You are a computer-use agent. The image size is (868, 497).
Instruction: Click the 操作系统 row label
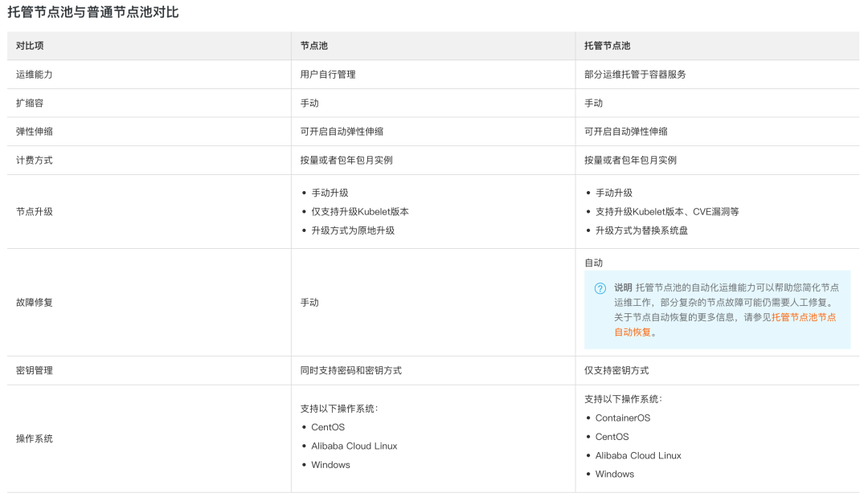(35, 438)
